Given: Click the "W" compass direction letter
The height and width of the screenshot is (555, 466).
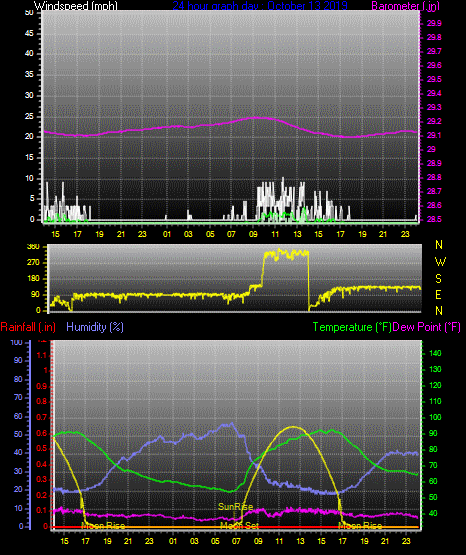Looking at the screenshot, I should pos(440,262).
